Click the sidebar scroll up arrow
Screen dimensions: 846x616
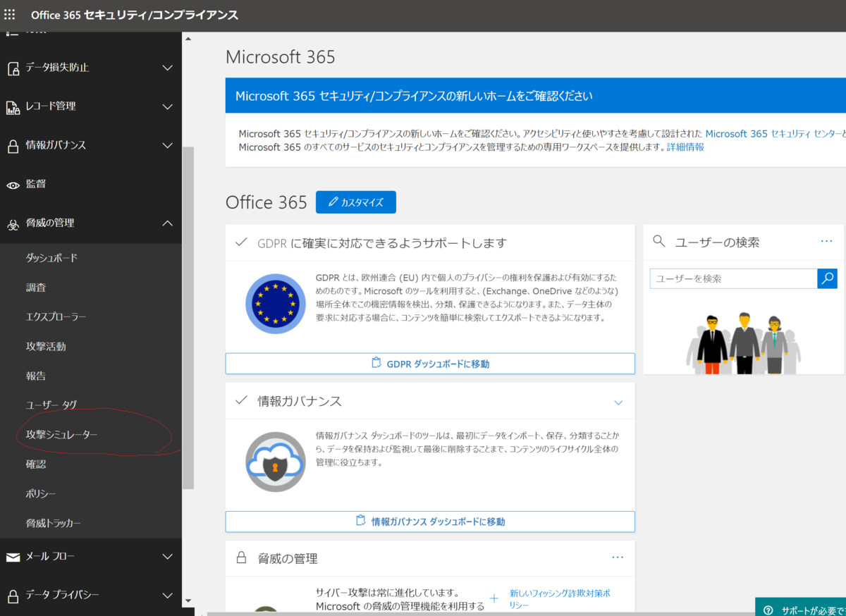click(x=188, y=39)
